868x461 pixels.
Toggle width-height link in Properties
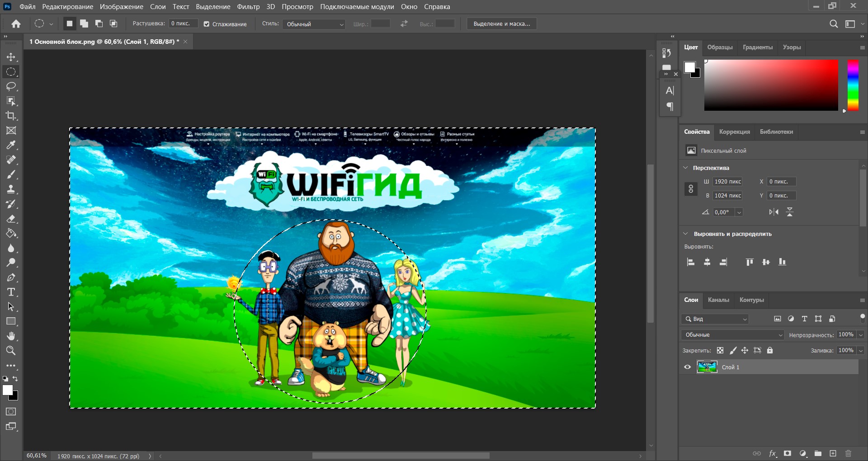691,189
